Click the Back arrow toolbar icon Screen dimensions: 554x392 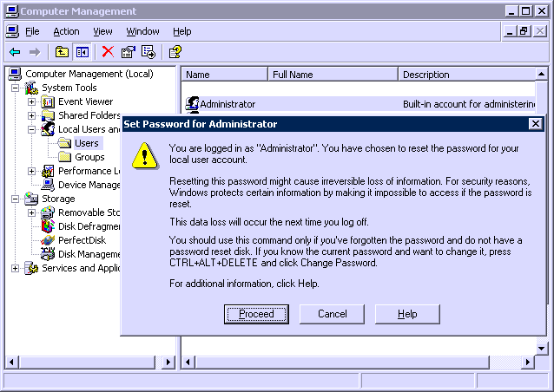tap(15, 52)
